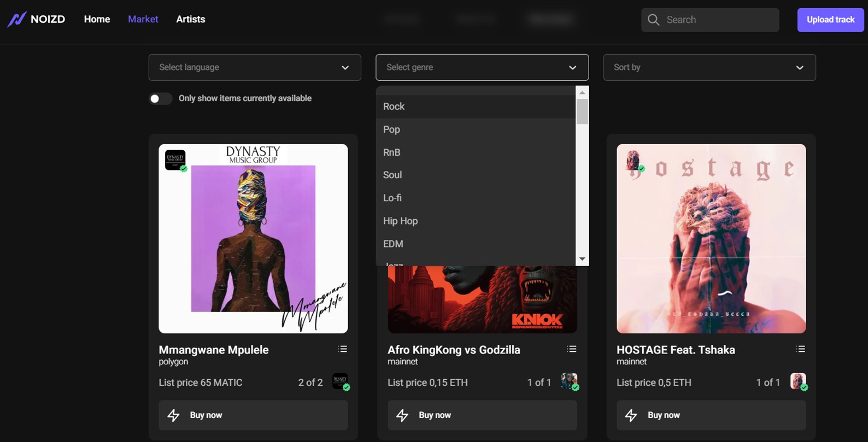This screenshot has height=442, width=868.
Task: Click artist avatar beside 0,15 ETH price
Action: pos(569,381)
